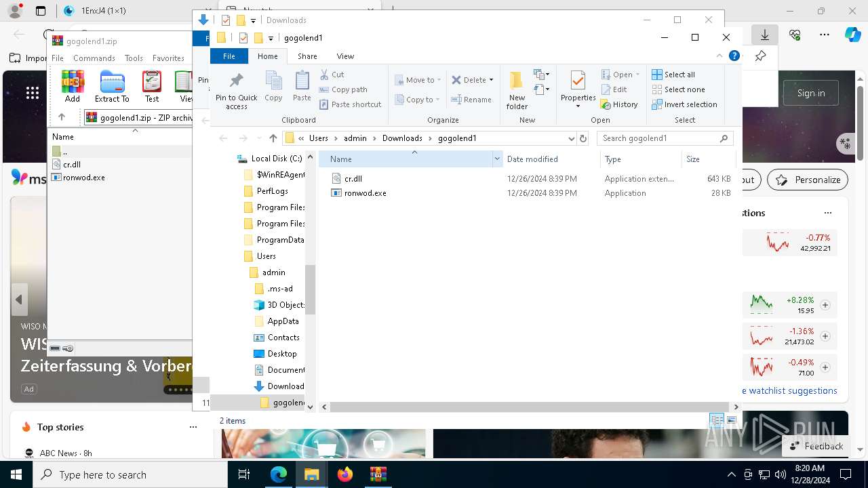Click the Open ribbon button
Image resolution: width=868 pixels, height=488 pixels.
(620, 75)
